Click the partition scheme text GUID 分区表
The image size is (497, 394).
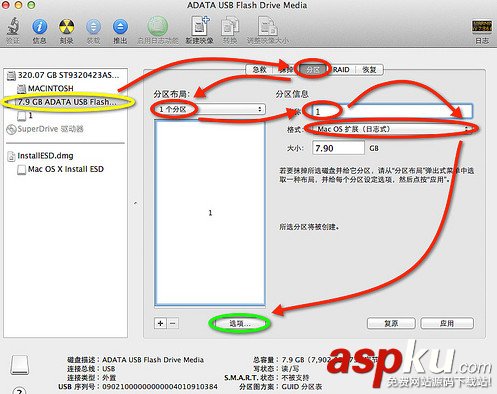click(302, 387)
